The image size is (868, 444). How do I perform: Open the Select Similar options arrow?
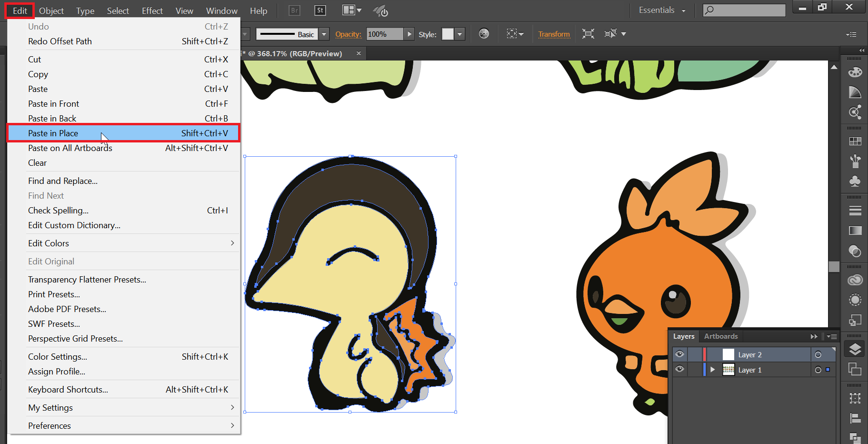pyautogui.click(x=623, y=34)
